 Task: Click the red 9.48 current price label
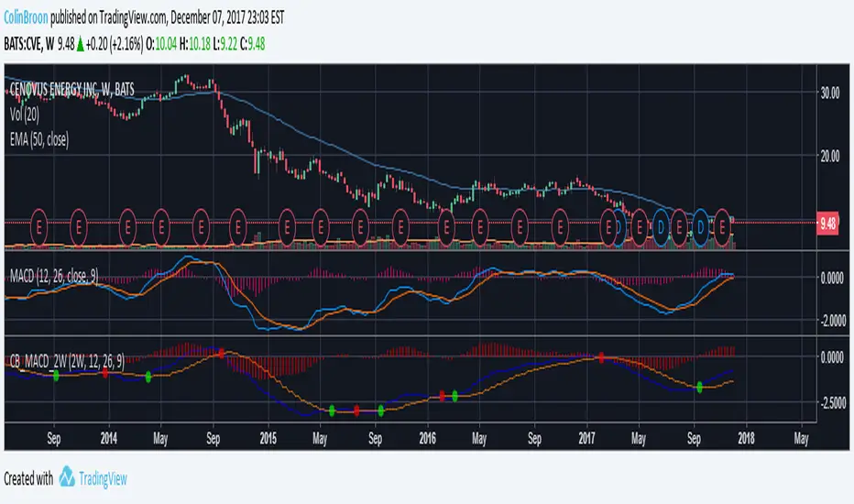coord(828,222)
